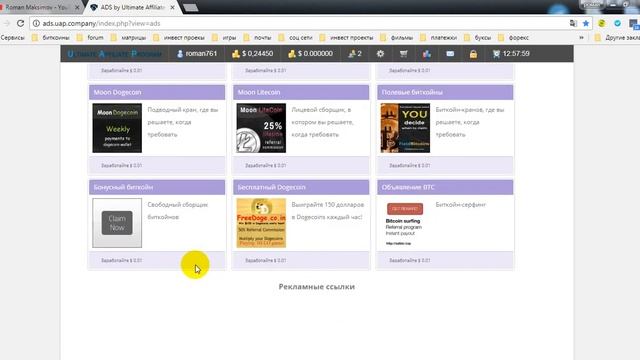
Task: Click the referrals count icon showing 2
Action: coord(355,53)
